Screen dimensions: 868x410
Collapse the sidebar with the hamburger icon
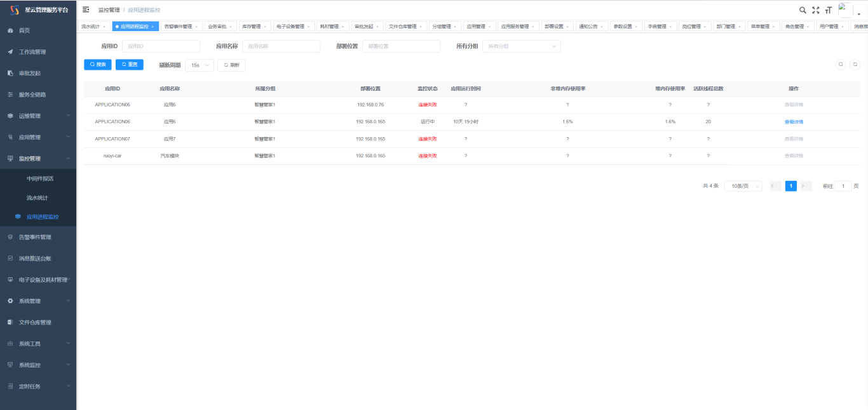click(x=86, y=10)
